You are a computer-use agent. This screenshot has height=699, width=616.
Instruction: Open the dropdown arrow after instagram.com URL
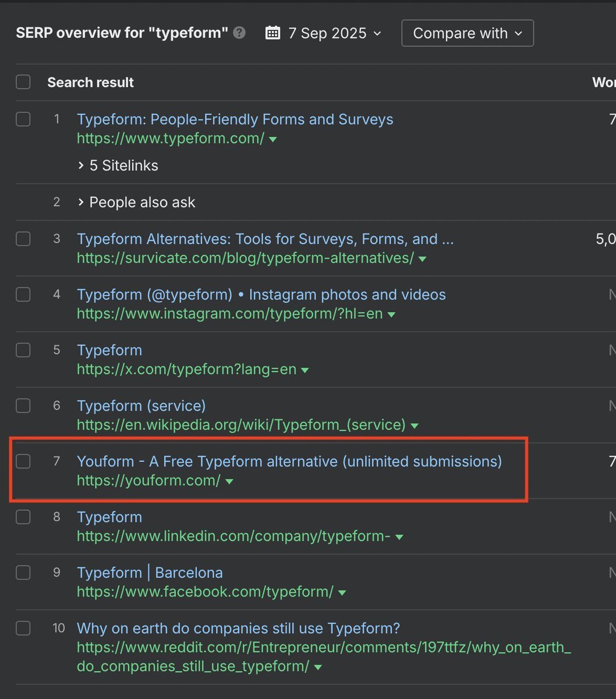pos(391,315)
